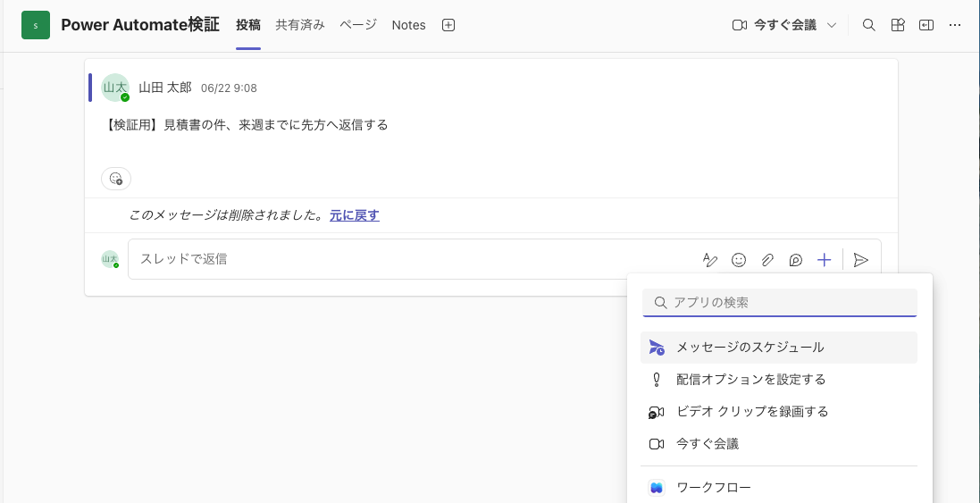Click into the スレッドで返信 reply box
The height and width of the screenshot is (503, 980).
pyautogui.click(x=413, y=259)
